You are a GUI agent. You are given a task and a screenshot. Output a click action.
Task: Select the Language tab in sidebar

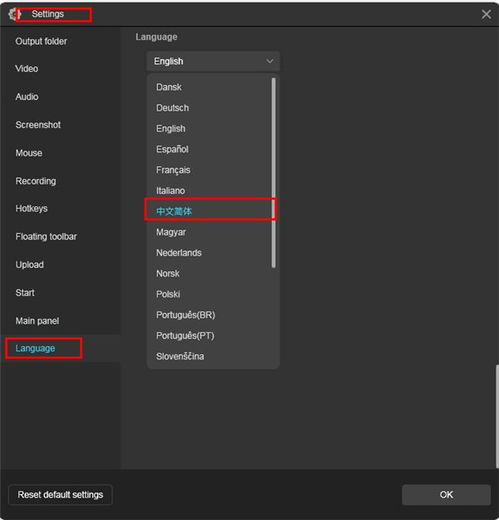pyautogui.click(x=35, y=348)
